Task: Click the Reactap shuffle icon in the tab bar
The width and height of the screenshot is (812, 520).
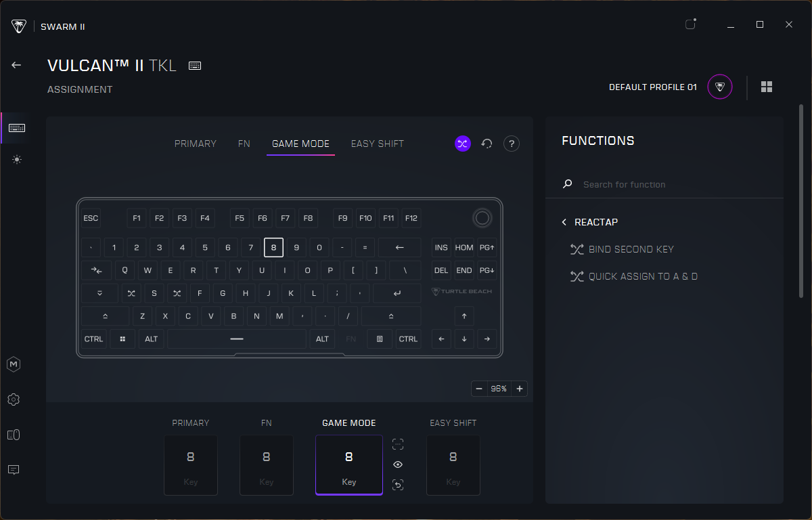Action: [462, 144]
